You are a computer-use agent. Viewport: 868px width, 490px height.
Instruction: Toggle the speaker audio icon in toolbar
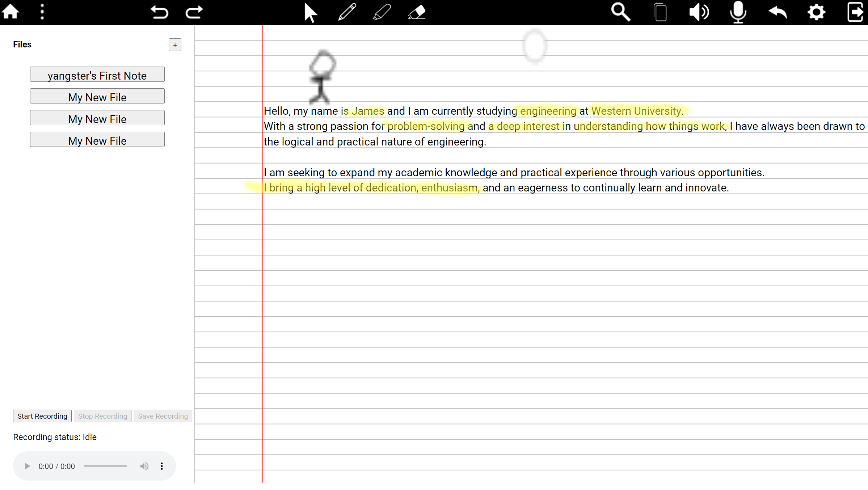[x=699, y=12]
